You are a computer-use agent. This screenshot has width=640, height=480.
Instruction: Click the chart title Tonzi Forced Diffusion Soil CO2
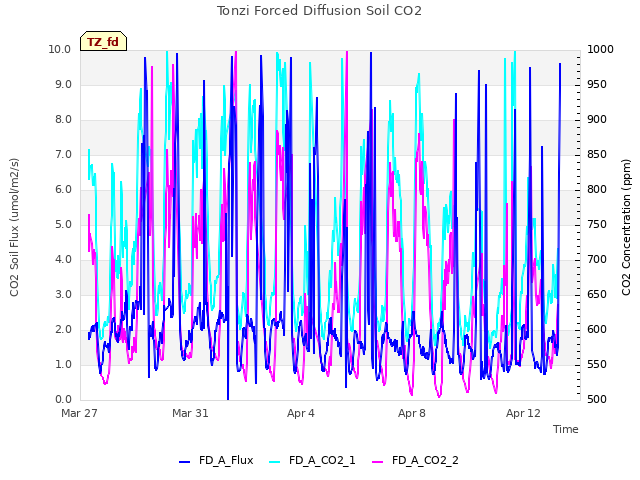click(x=319, y=11)
